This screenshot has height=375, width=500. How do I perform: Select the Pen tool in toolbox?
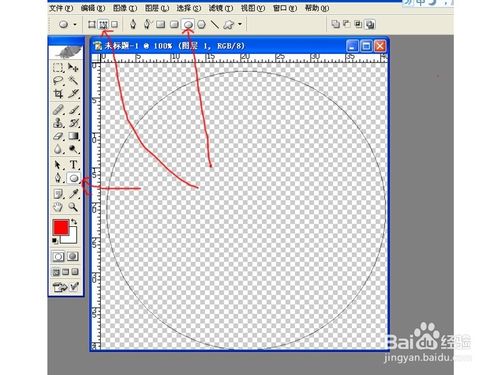pos(58,178)
